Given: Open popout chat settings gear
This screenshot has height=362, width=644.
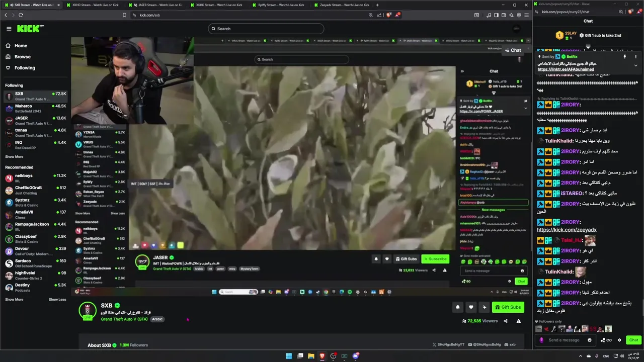Looking at the screenshot, I should [x=619, y=340].
